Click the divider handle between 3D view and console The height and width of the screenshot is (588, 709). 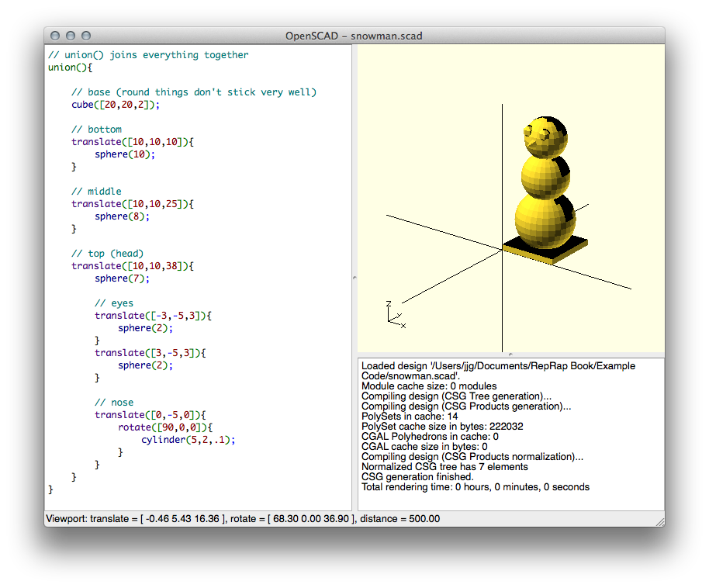click(510, 354)
